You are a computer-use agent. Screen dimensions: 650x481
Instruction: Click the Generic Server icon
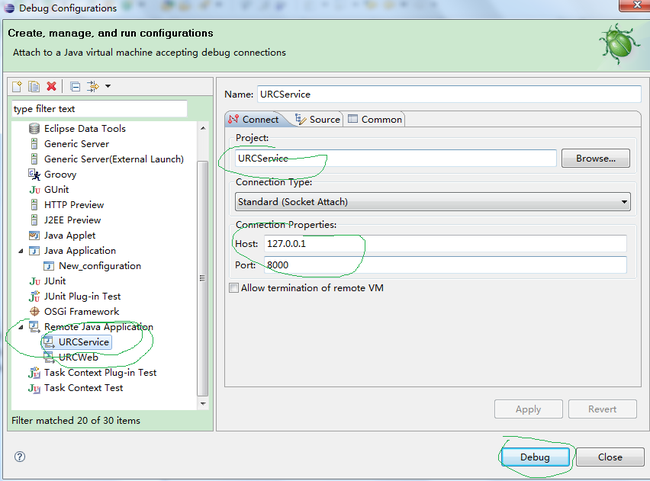[x=34, y=144]
